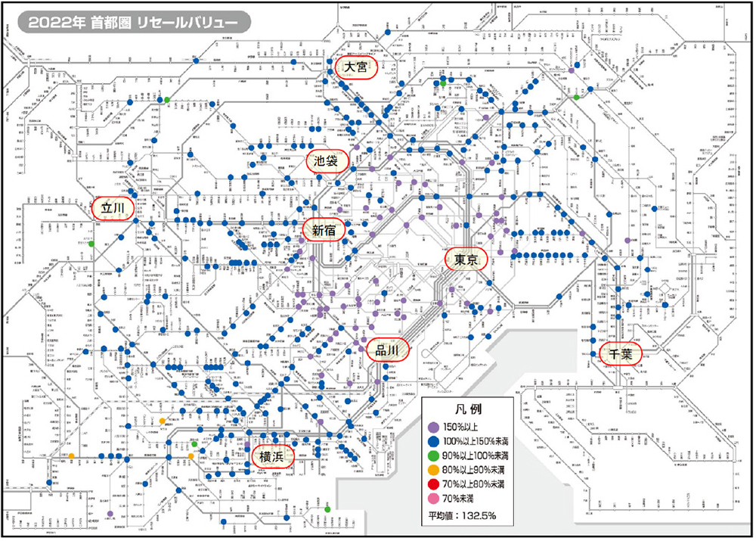The image size is (756, 541).
Task: Click the green dot nearest the map's bottom edge
Action: pos(327,509)
